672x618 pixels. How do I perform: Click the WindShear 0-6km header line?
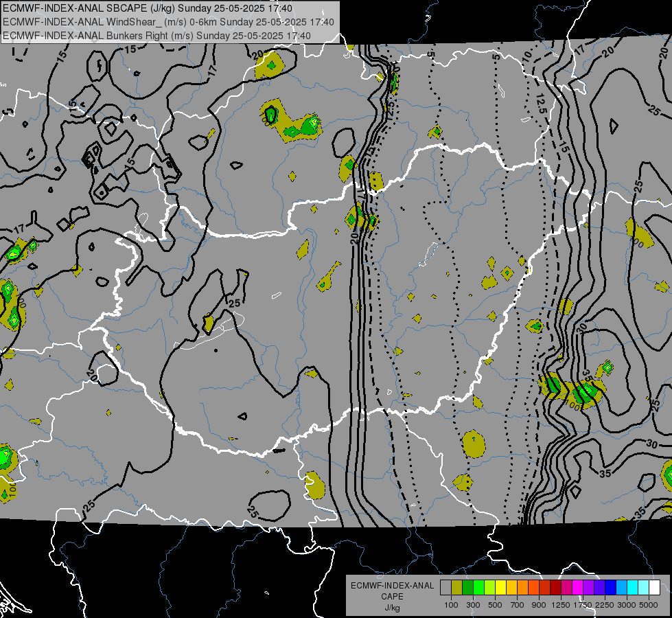tap(168, 22)
